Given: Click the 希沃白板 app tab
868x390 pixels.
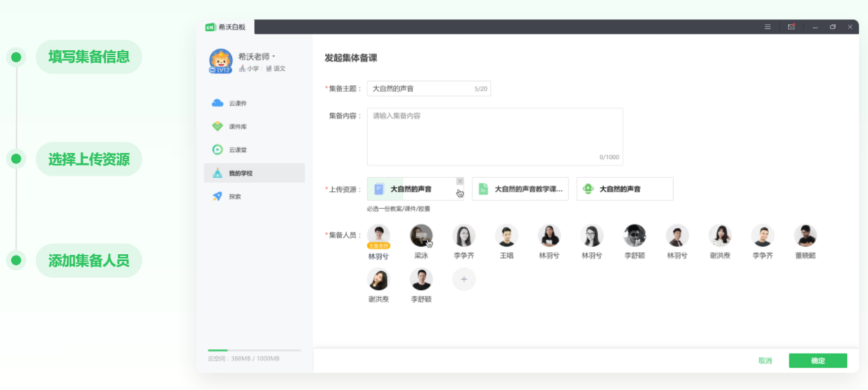Looking at the screenshot, I should [x=225, y=27].
